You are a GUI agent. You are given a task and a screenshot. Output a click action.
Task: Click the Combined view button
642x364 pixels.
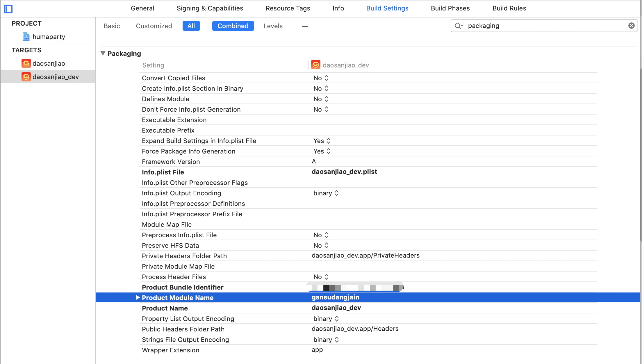pos(233,26)
